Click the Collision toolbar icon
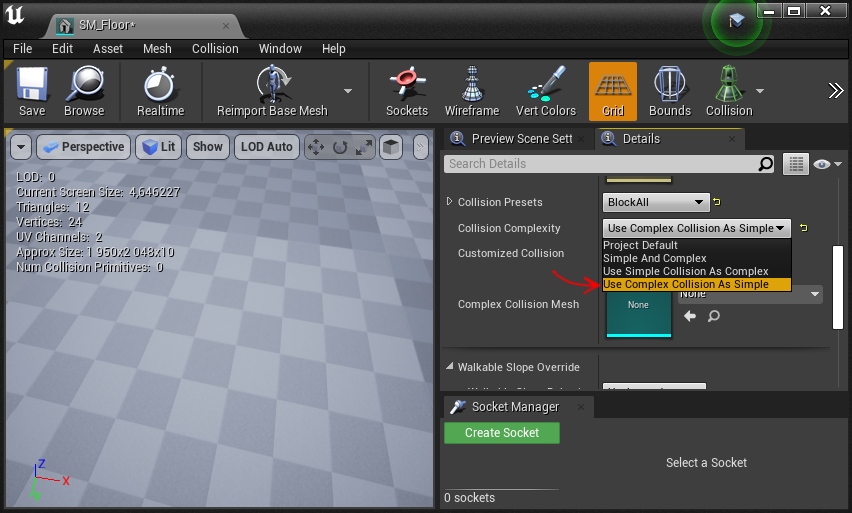This screenshot has height=513, width=852. tap(728, 85)
